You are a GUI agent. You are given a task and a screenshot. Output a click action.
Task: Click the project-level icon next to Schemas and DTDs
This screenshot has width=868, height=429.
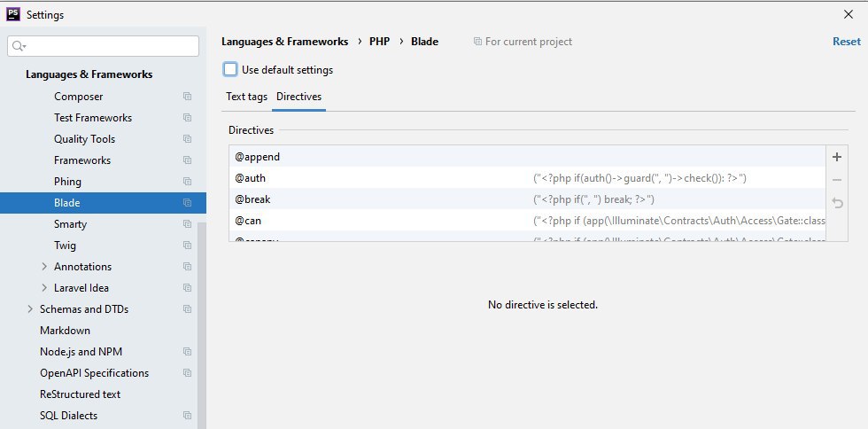click(x=187, y=309)
